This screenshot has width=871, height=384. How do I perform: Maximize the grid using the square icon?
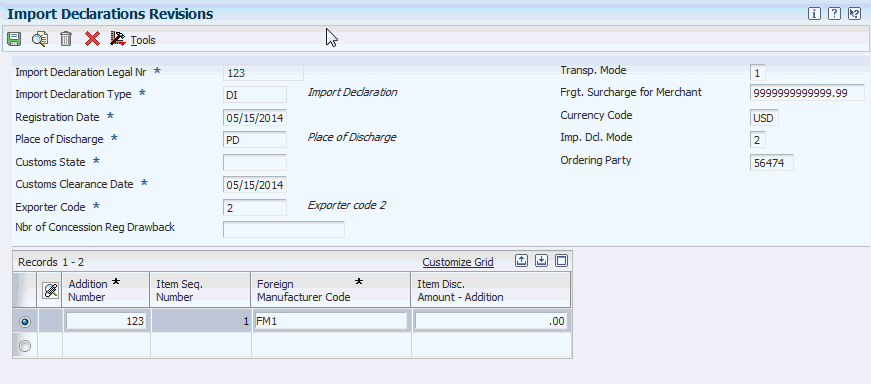pyautogui.click(x=562, y=261)
